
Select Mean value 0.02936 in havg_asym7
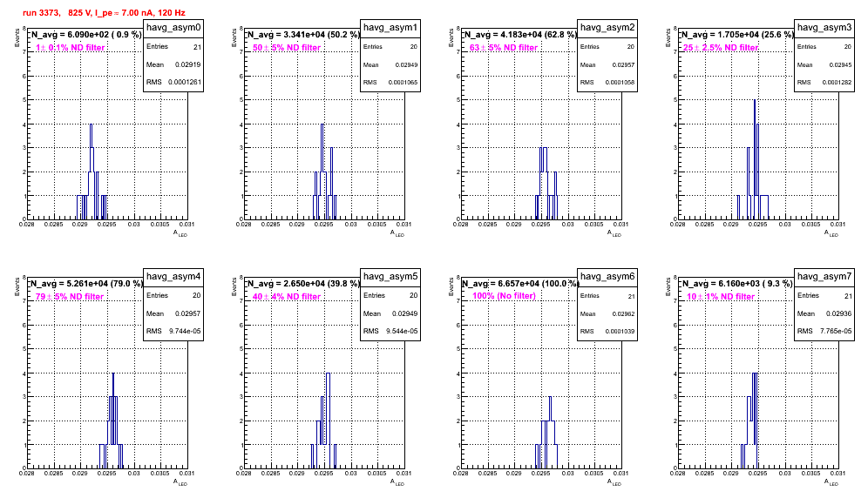839,313
